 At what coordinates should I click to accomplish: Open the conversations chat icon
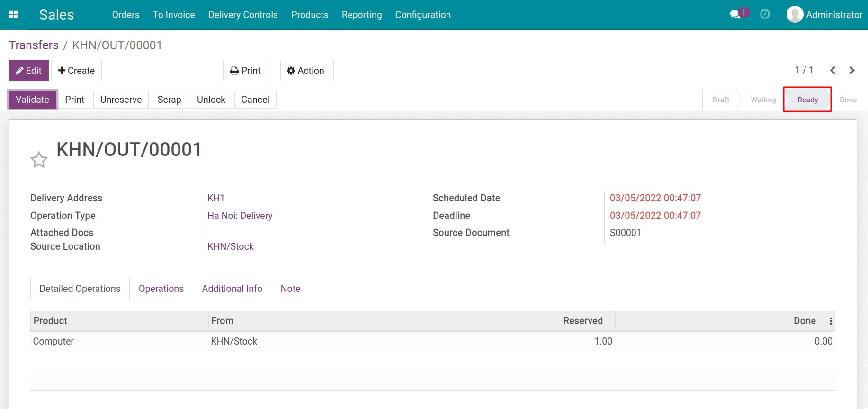tap(735, 15)
